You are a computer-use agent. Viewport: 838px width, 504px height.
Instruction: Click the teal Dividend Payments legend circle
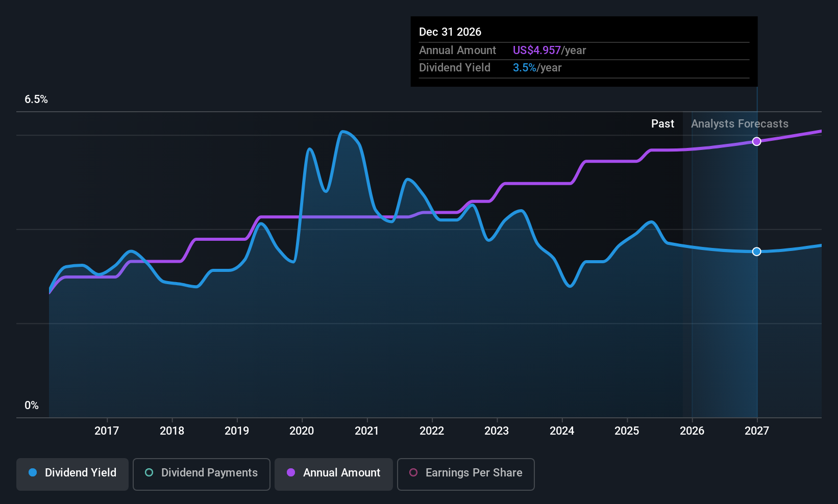coord(149,473)
